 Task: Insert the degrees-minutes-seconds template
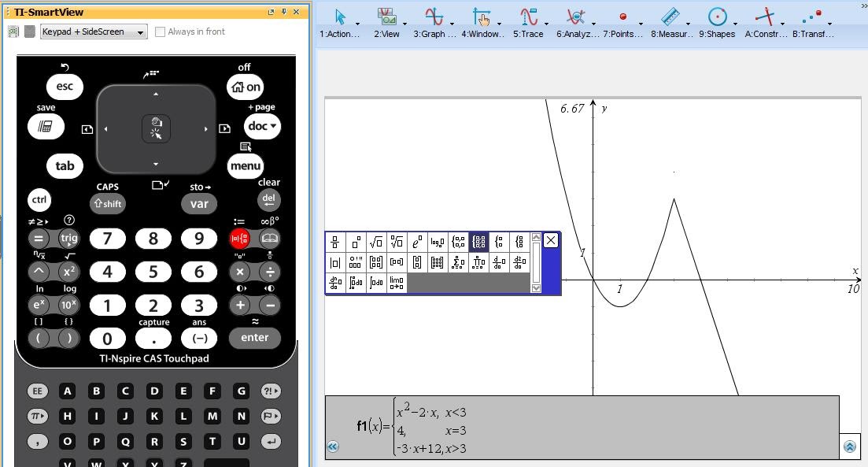click(x=356, y=262)
